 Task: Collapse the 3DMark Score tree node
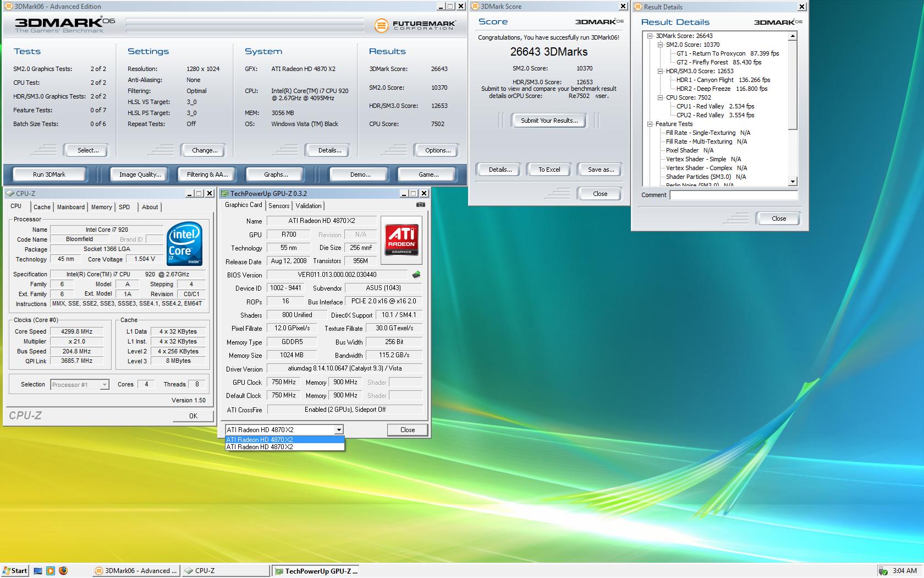(x=650, y=36)
